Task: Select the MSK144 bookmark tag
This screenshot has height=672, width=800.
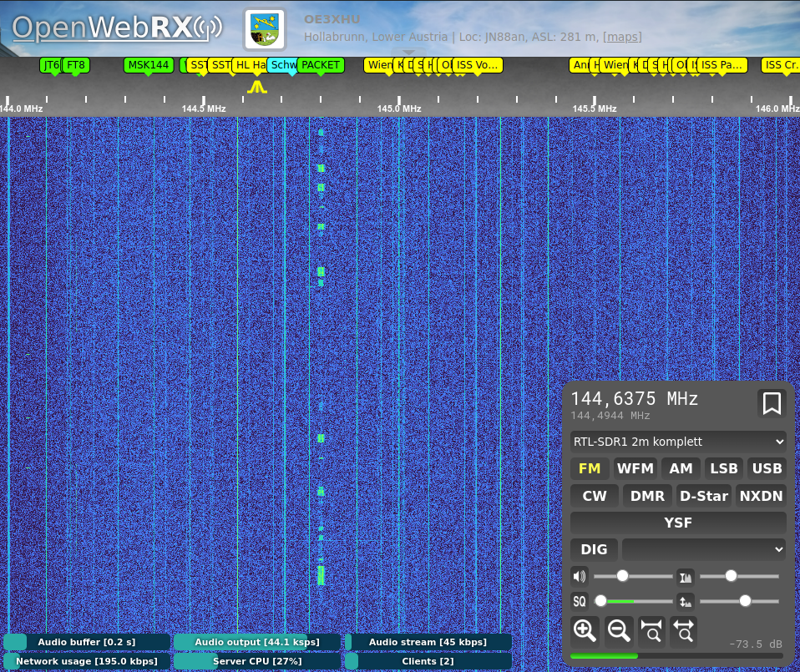Action: [x=149, y=65]
